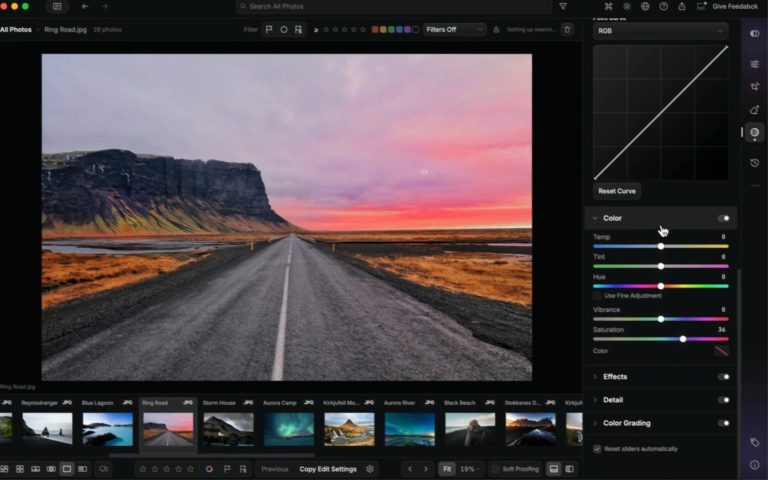Image resolution: width=768 pixels, height=480 pixels.
Task: Open the edit history clock icon
Action: (x=754, y=163)
